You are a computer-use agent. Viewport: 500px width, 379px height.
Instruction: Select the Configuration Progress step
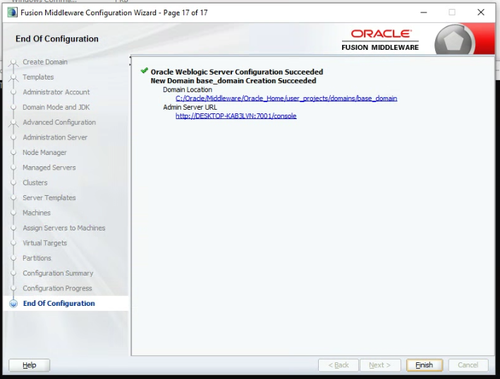pos(57,288)
